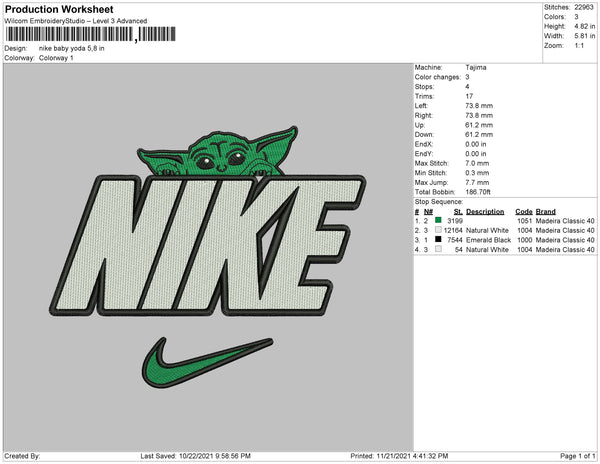The width and height of the screenshot is (600, 464).
Task: Click the stitch count "3199"
Action: point(455,221)
